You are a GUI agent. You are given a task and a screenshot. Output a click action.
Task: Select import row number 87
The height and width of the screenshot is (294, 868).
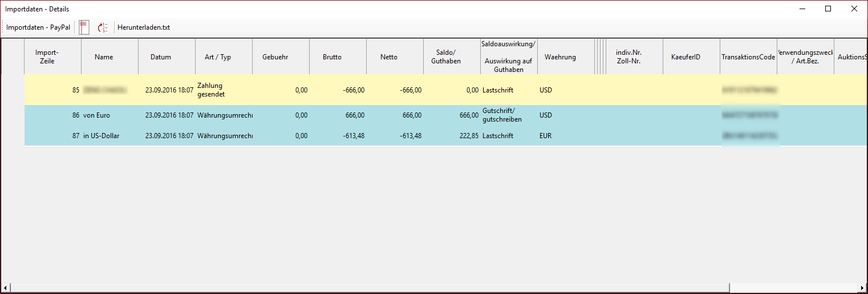[52, 136]
